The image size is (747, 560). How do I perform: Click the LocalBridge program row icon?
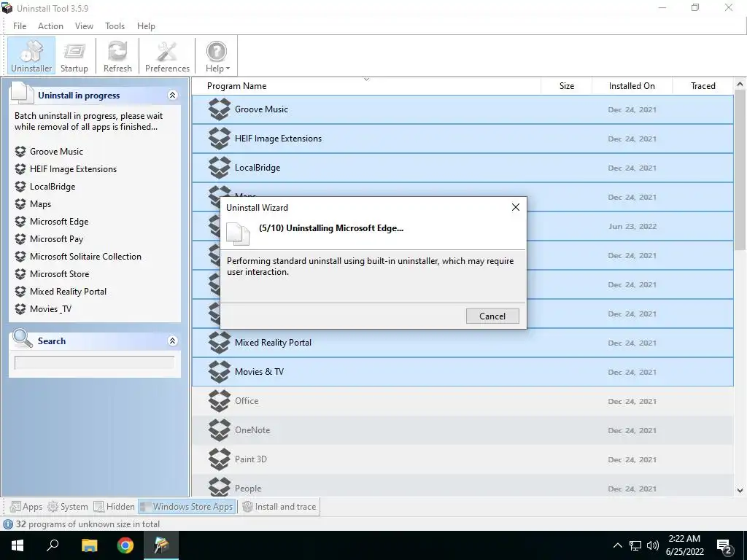[x=219, y=168]
